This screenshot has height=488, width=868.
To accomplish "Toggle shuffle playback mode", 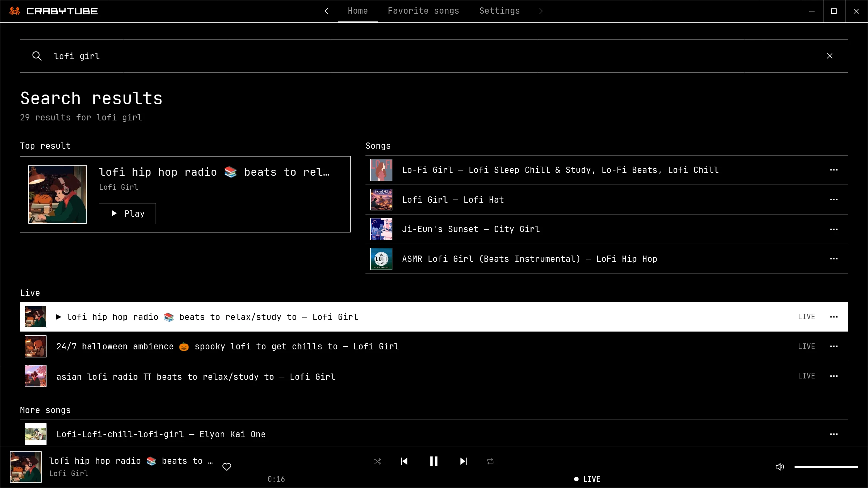I will click(x=377, y=461).
